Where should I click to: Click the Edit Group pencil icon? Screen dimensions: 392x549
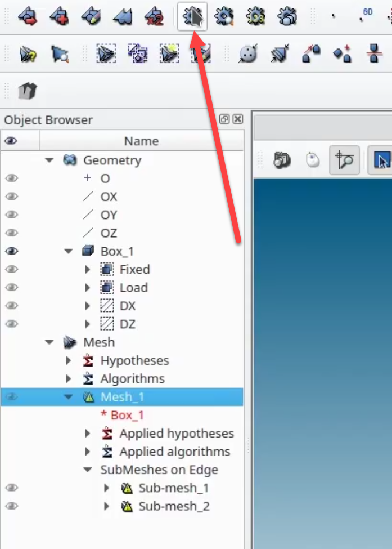[201, 53]
